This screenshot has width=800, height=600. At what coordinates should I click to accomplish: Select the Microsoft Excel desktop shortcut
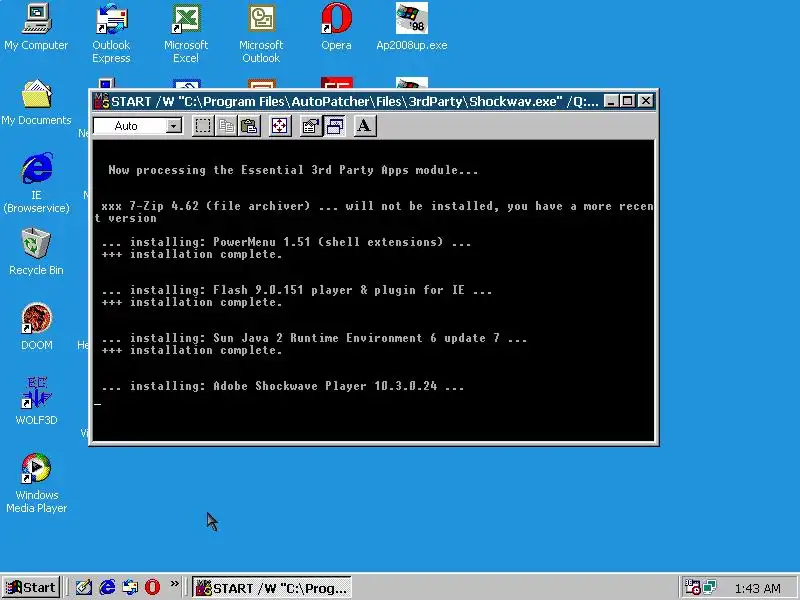coord(186,34)
